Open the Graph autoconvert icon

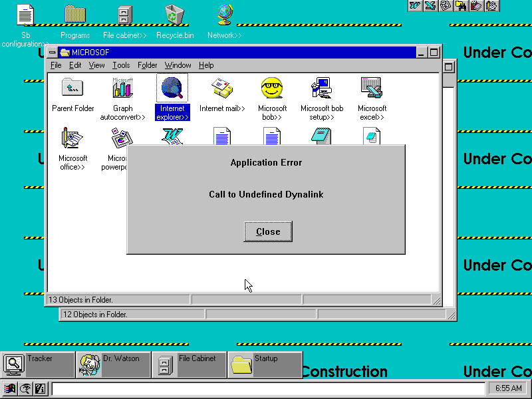pyautogui.click(x=122, y=87)
